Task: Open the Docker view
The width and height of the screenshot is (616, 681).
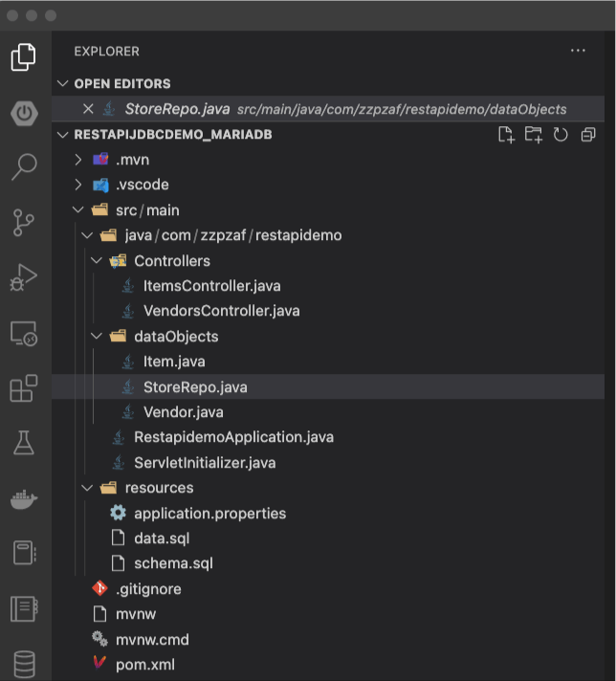Action: point(24,499)
